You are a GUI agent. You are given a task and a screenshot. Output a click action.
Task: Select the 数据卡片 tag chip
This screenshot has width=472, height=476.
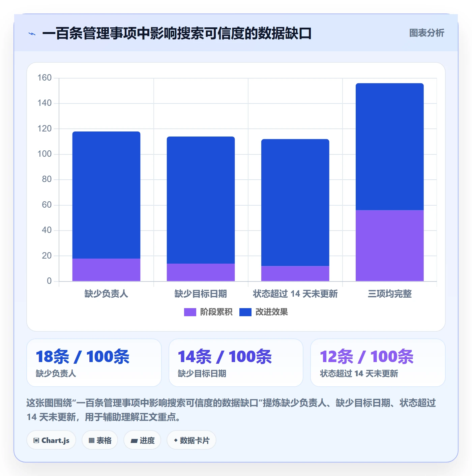click(x=191, y=440)
